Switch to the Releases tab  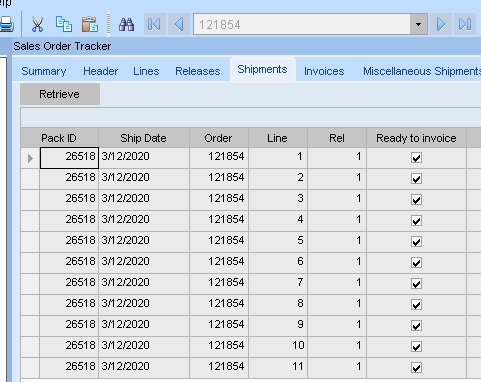pos(198,71)
